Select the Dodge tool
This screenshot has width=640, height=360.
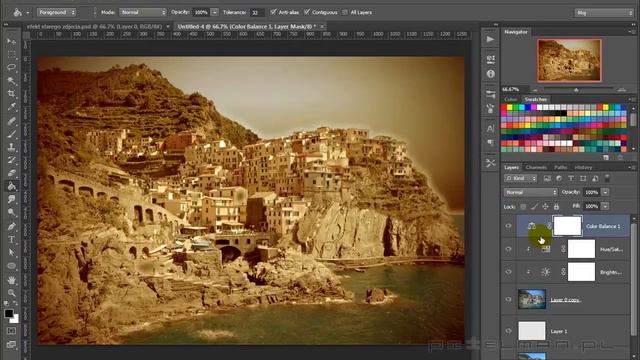pyautogui.click(x=11, y=213)
